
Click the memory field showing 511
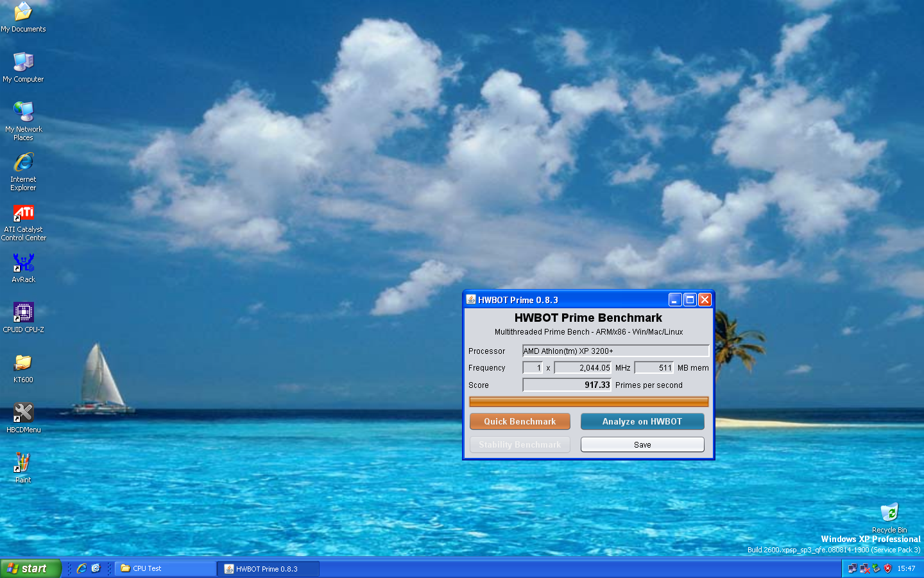(x=654, y=368)
